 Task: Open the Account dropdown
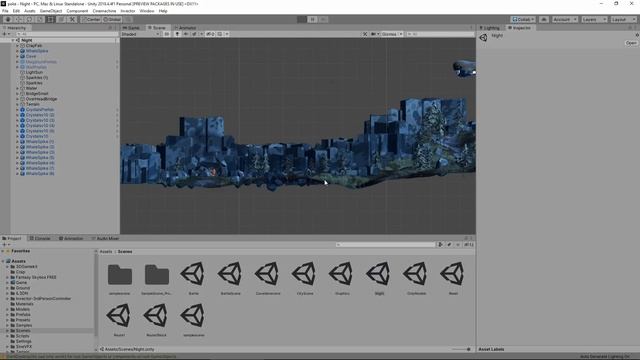click(x=565, y=19)
